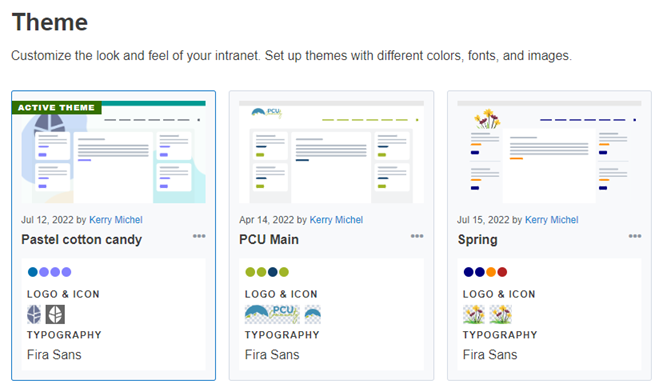This screenshot has width=663, height=388.
Task: Click the PCU wide logo image
Action: [272, 314]
